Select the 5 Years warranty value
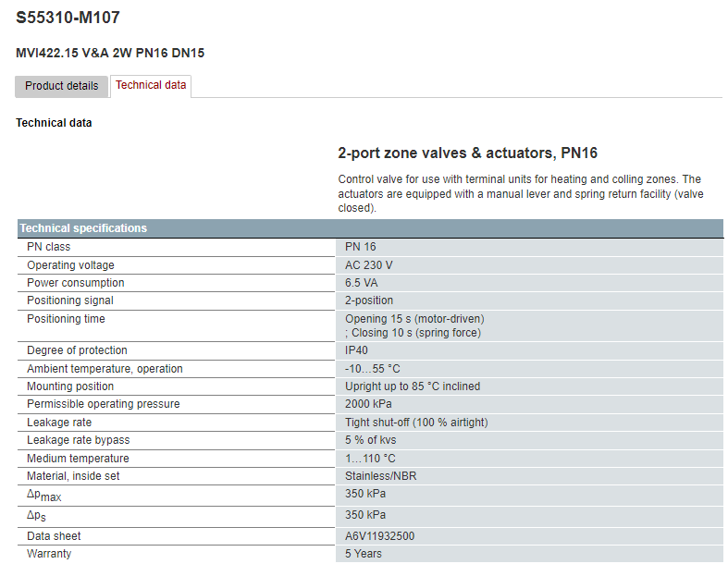This screenshot has height=564, width=728. (363, 554)
